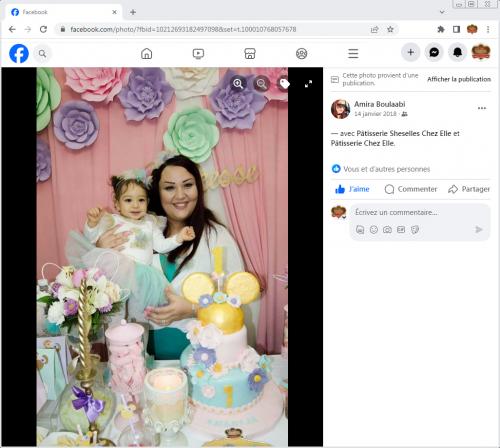Open the Facebook search icon
Viewport: 500px width, 448px height.
(x=42, y=53)
